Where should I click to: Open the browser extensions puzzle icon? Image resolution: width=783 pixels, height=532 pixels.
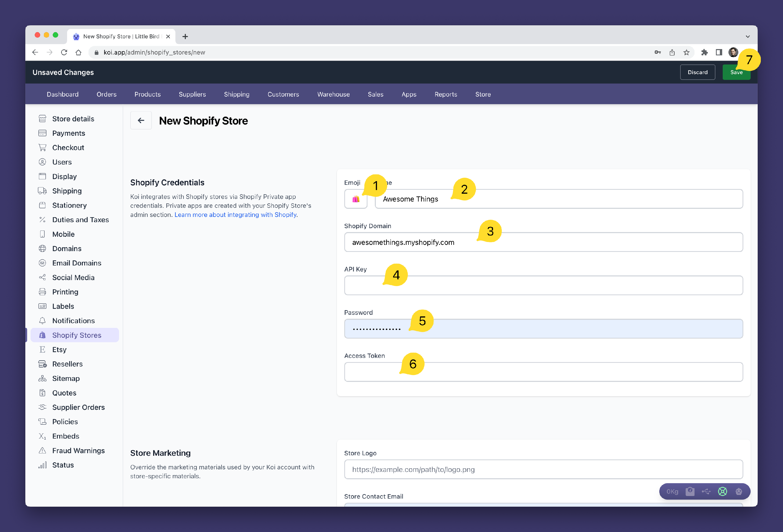(x=704, y=52)
